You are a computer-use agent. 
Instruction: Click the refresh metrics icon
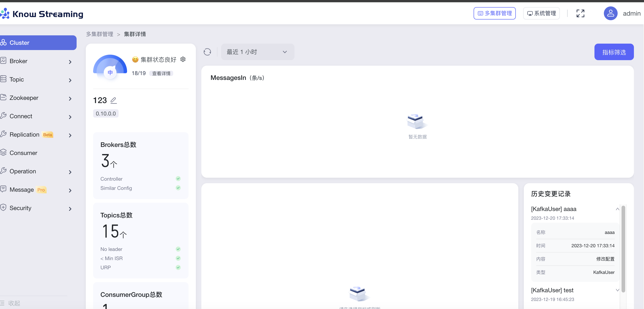tap(207, 52)
